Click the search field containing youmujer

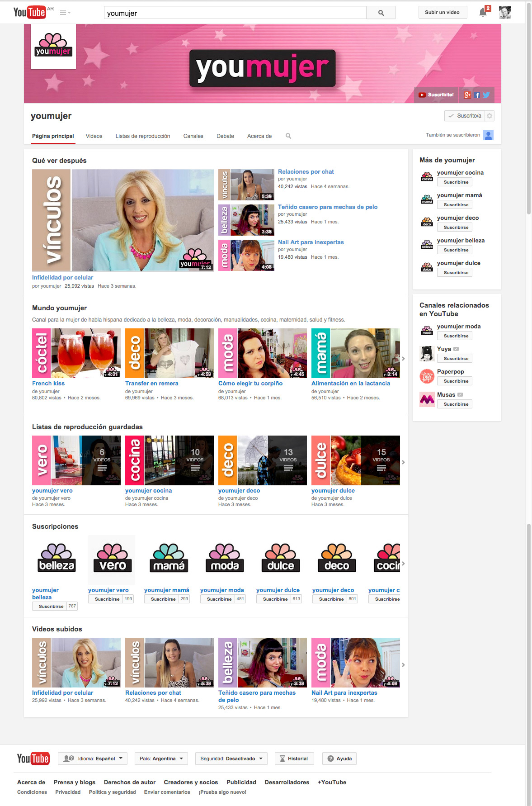pos(235,13)
